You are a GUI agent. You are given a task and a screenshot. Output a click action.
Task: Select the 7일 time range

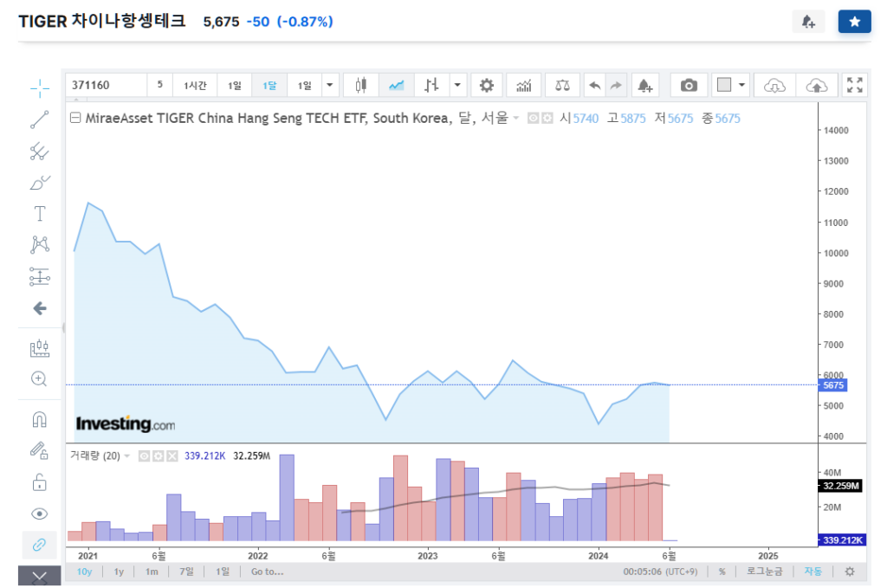(186, 572)
